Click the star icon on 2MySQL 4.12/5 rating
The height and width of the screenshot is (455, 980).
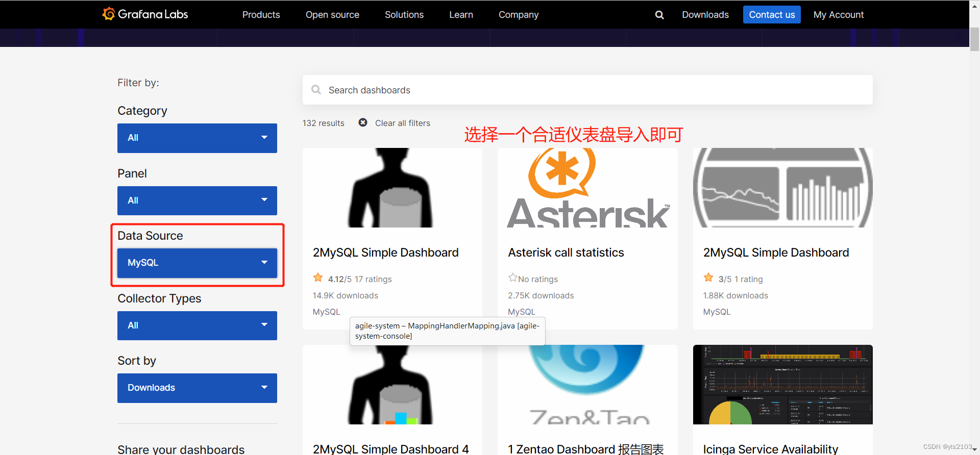point(318,277)
